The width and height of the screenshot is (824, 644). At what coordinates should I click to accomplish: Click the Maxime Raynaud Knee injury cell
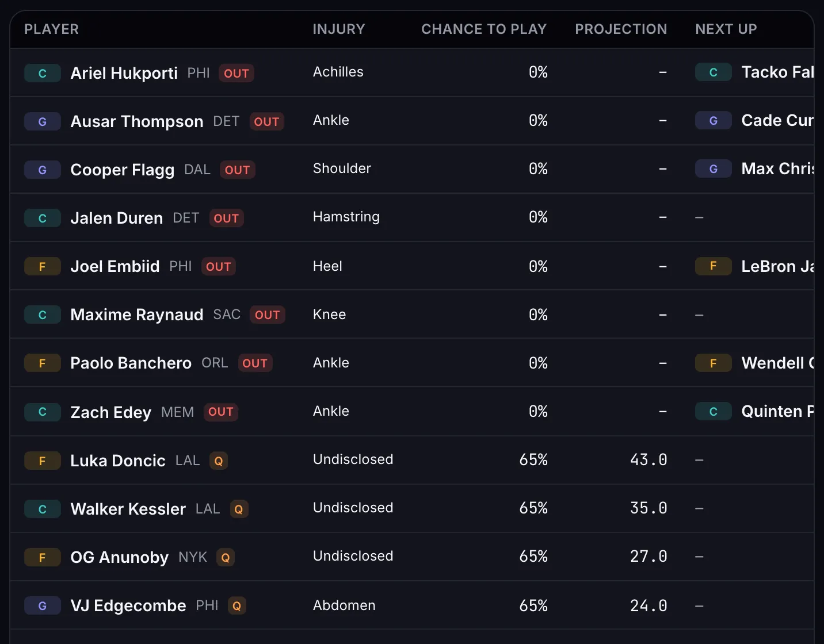[x=329, y=315]
